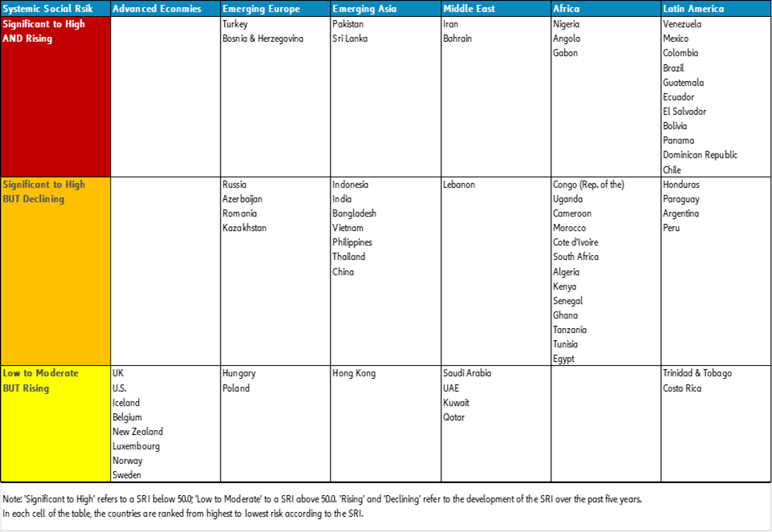Click Latin America area in the yellow row
Screen dimensions: 772x532
(716, 424)
